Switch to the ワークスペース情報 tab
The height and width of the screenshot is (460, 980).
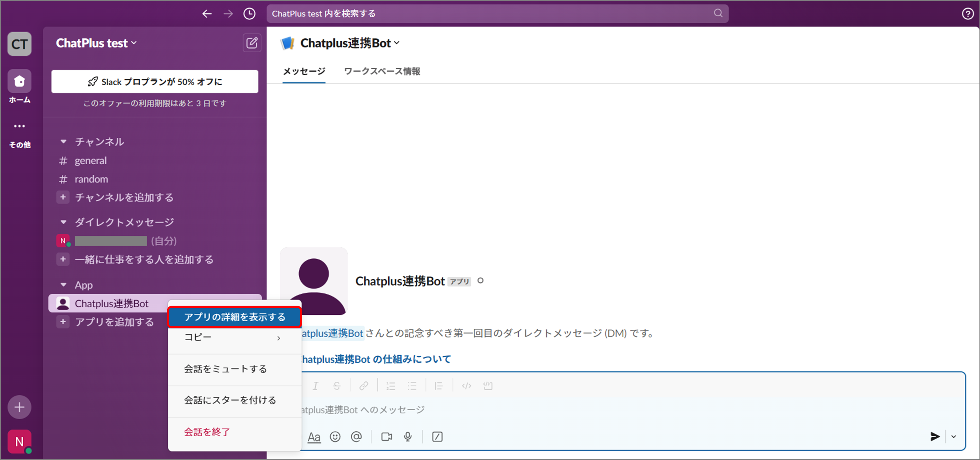[x=382, y=71]
